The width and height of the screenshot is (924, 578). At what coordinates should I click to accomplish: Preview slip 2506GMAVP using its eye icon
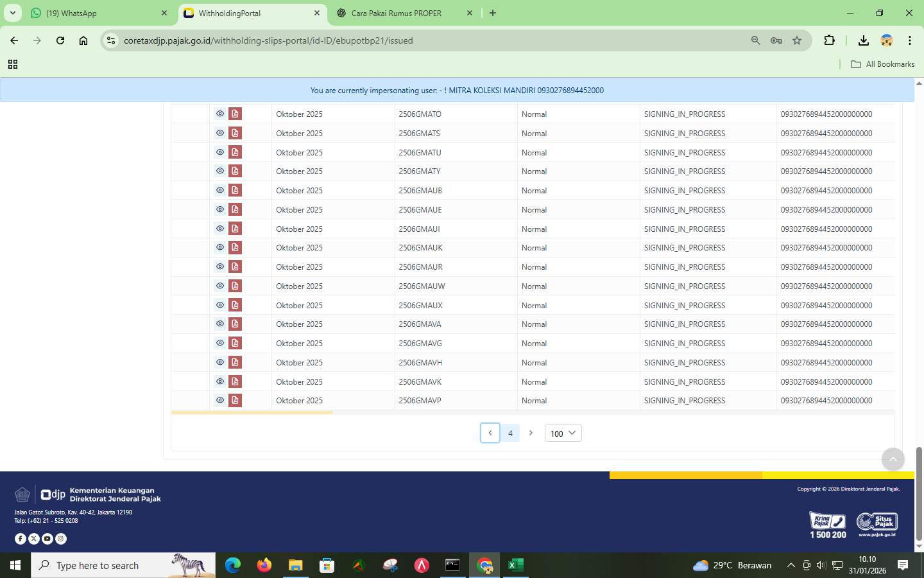coord(219,400)
